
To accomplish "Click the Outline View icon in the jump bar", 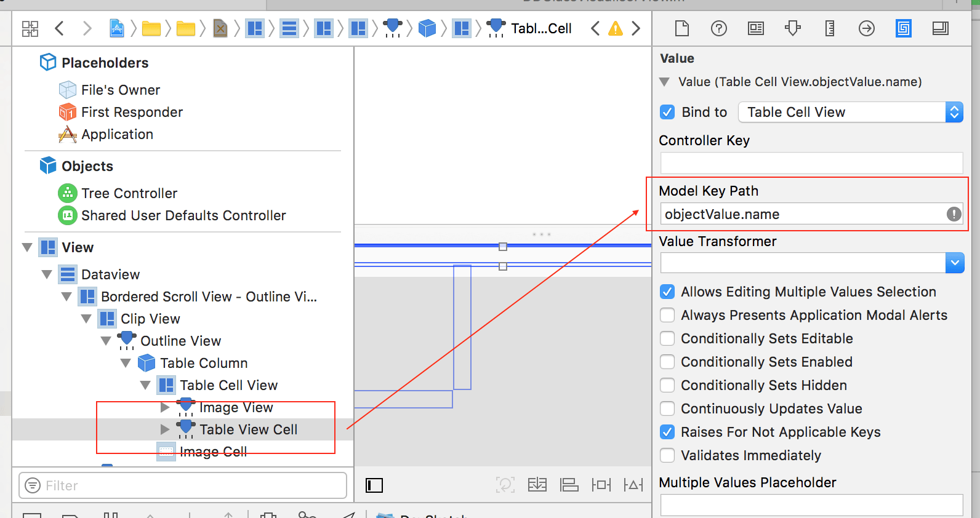I will [x=392, y=28].
